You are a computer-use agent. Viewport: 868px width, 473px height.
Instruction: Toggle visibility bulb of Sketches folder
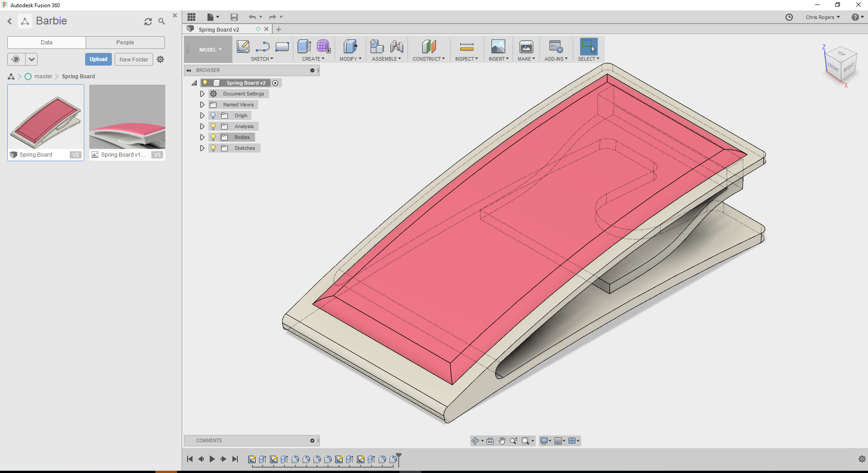tap(213, 148)
